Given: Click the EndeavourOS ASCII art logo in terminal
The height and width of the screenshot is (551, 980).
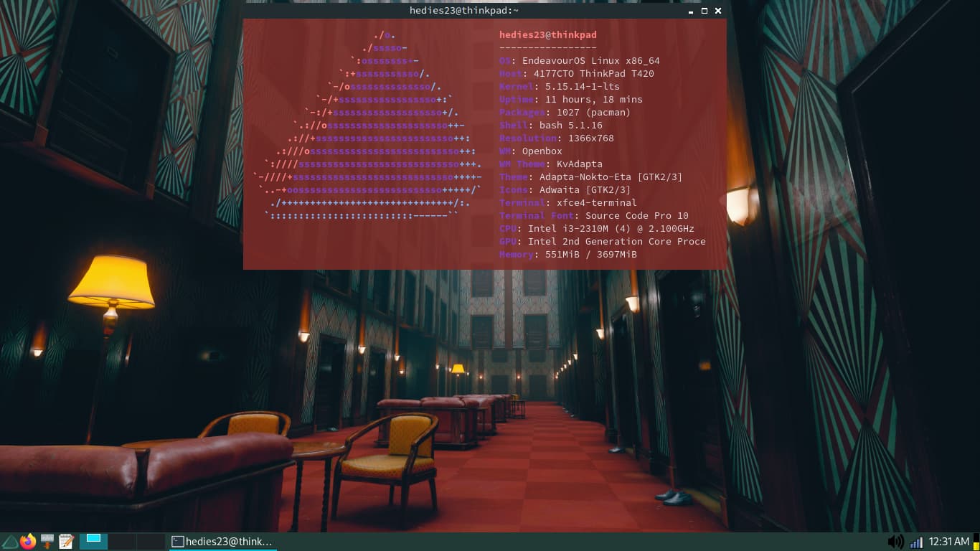Looking at the screenshot, I should tap(367, 126).
